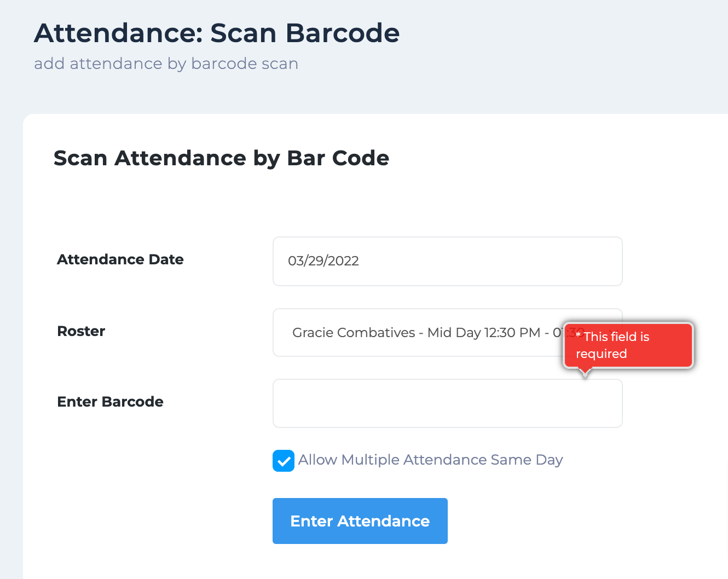Submit attendance with Enter Attendance
728x579 pixels.
[360, 520]
